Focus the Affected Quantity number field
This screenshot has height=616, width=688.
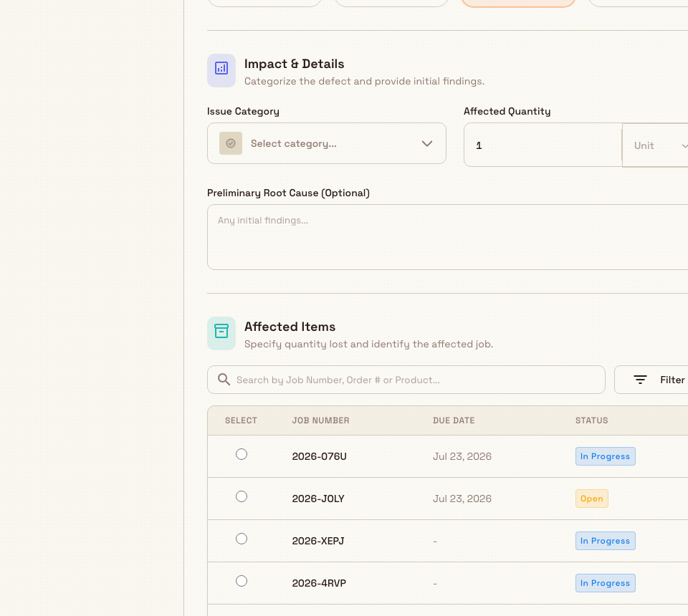click(x=543, y=145)
